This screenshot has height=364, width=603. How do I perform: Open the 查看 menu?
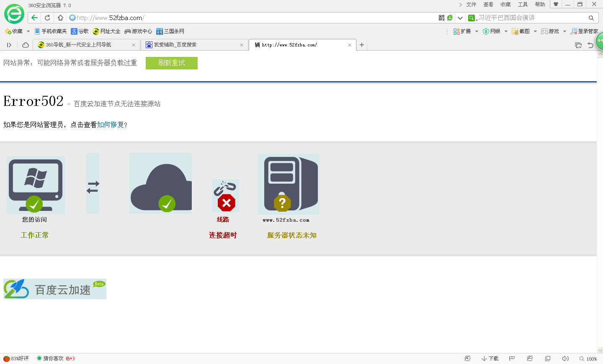[488, 5]
